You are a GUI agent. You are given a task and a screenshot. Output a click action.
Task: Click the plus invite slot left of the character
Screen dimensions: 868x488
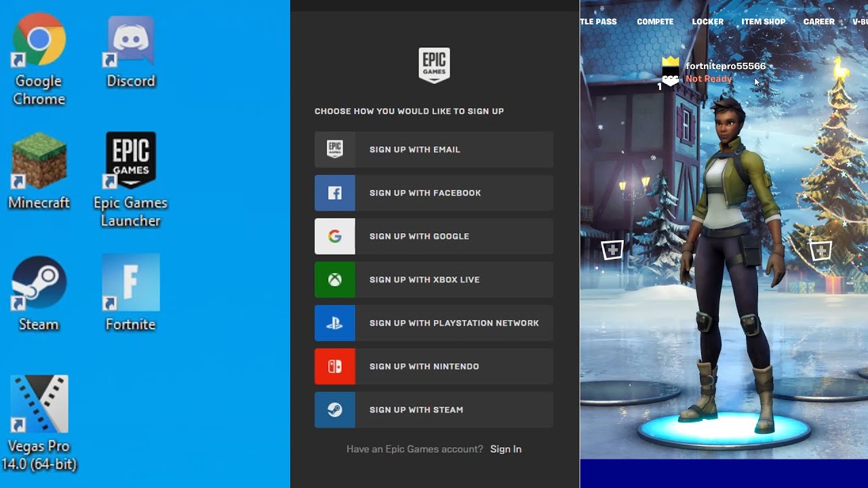[x=612, y=250]
